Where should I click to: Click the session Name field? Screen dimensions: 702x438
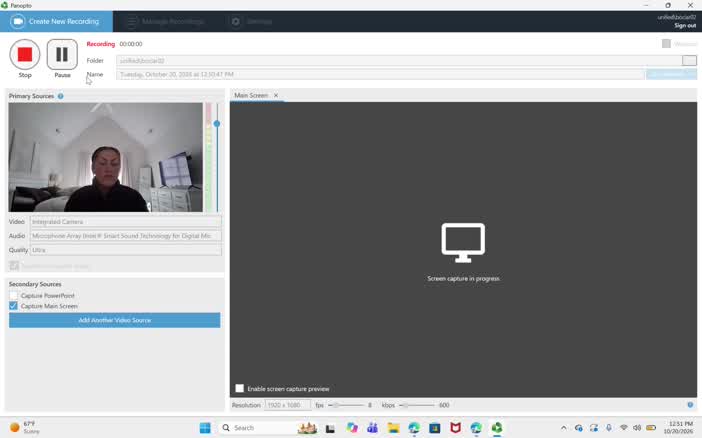click(380, 74)
